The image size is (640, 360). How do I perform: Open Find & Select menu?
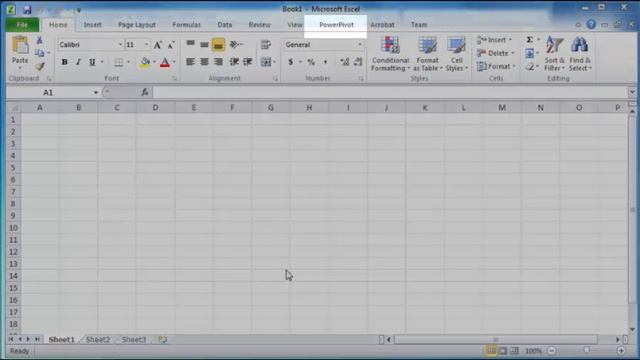coord(580,54)
